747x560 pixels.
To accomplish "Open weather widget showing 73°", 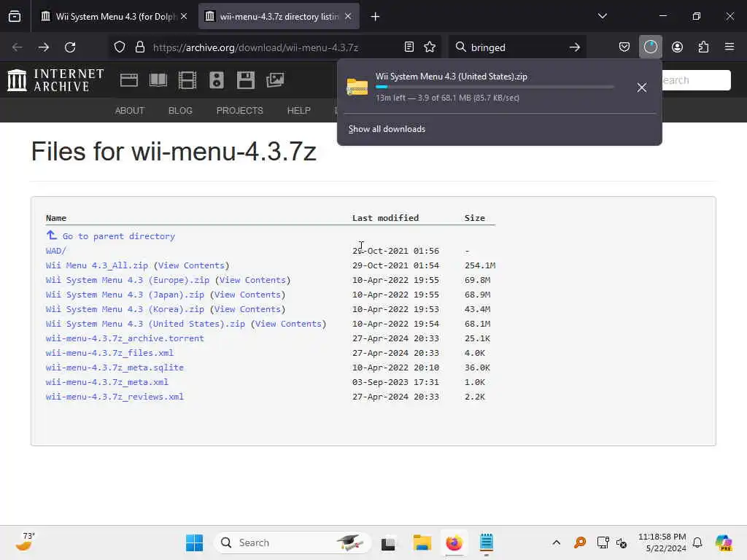I will click(x=25, y=542).
